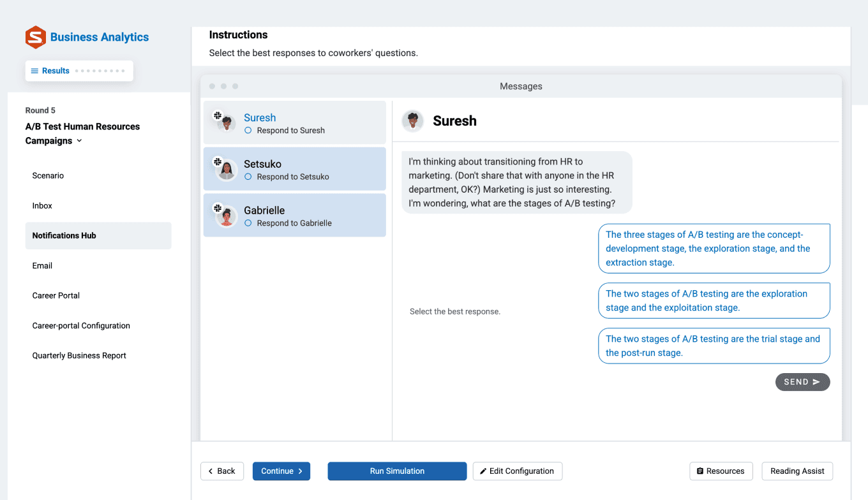
Task: Turn on Reading Assist
Action: coord(797,471)
